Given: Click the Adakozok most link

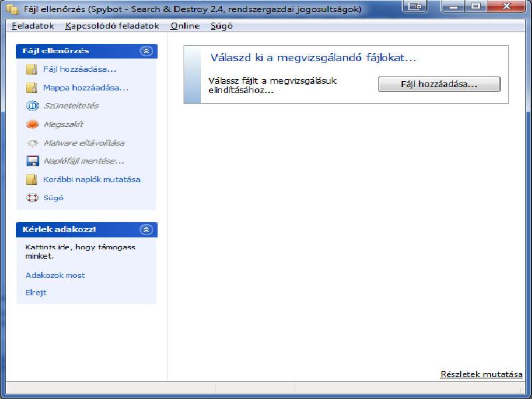Looking at the screenshot, I should coord(55,275).
